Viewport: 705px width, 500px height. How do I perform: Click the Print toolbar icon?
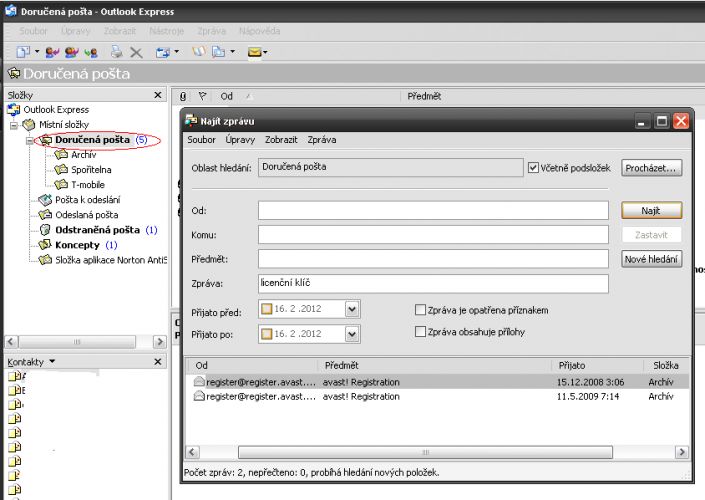(x=116, y=52)
